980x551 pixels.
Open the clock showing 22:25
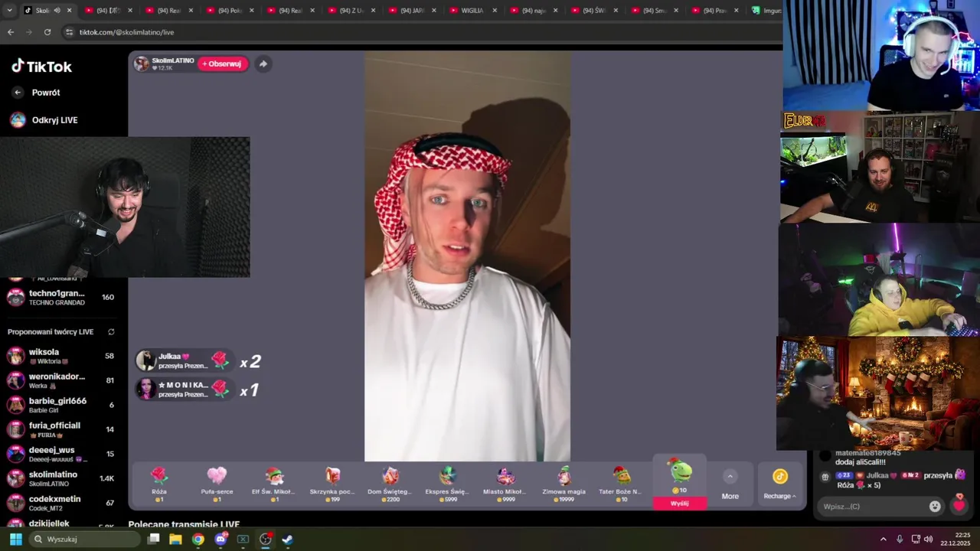(x=955, y=540)
